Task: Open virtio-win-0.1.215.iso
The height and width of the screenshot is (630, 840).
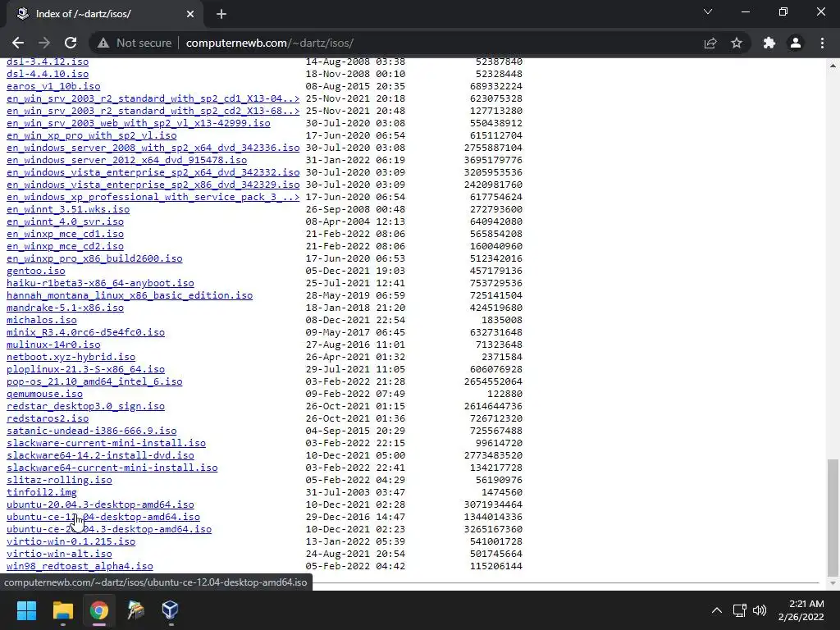Action: [71, 542]
